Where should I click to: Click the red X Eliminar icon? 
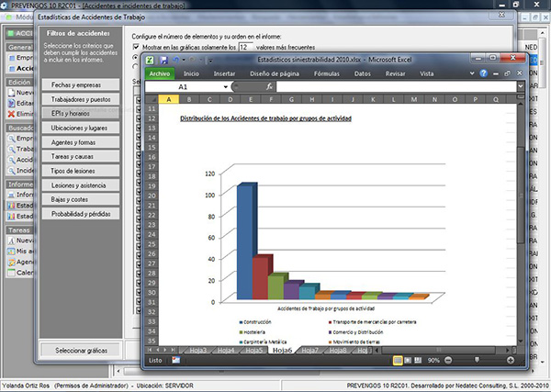[11, 114]
